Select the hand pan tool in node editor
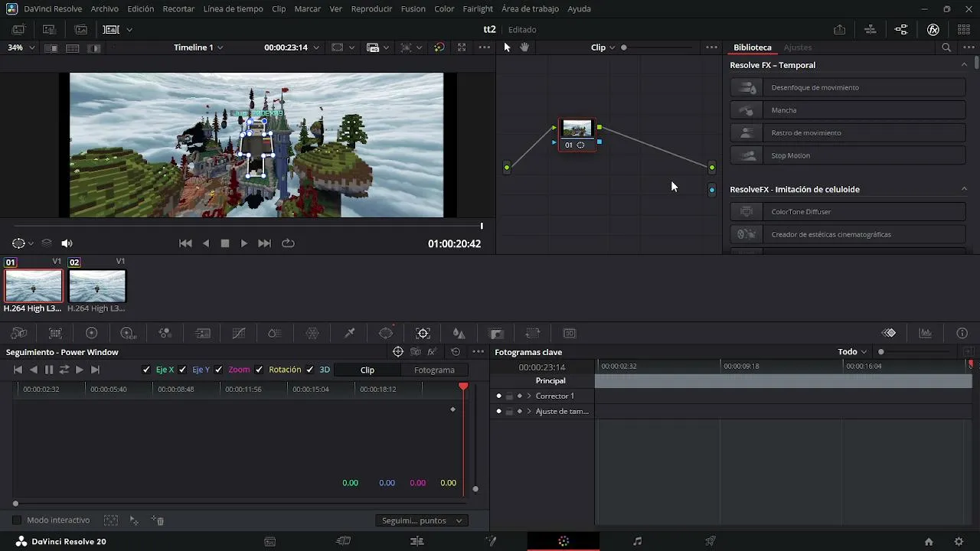The height and width of the screenshot is (551, 980). click(x=524, y=47)
